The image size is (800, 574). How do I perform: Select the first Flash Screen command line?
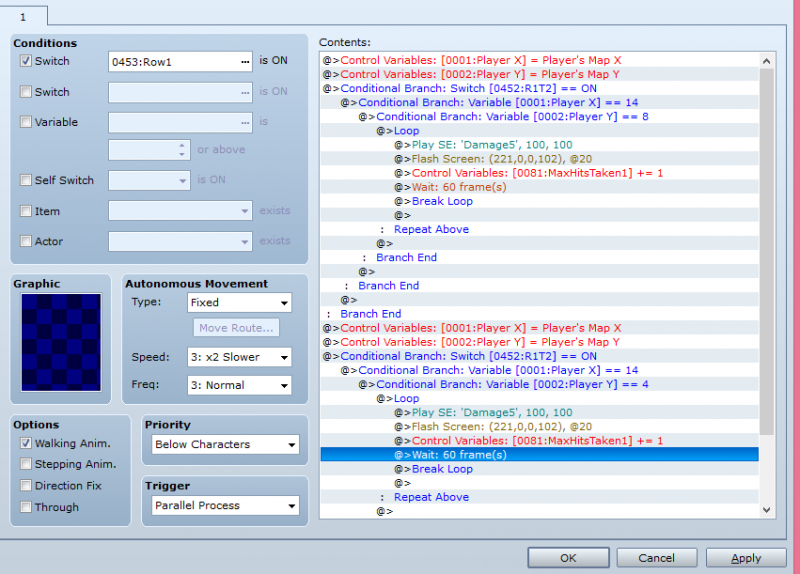click(x=540, y=159)
